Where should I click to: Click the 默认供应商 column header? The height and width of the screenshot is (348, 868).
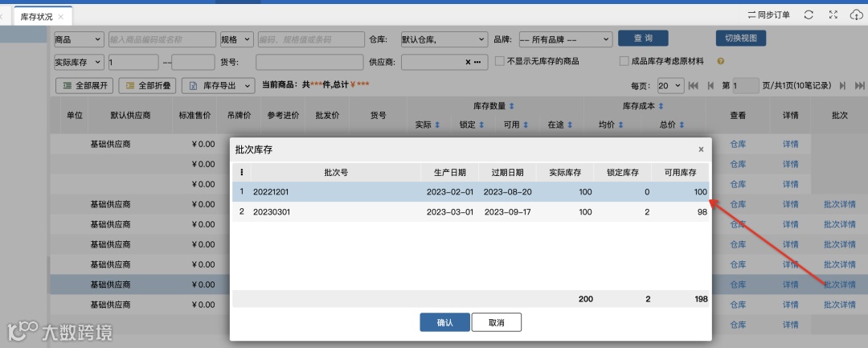tap(131, 116)
